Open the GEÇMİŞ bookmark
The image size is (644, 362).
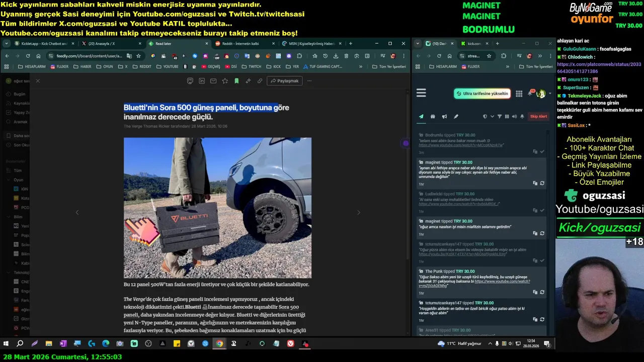tap(211, 66)
